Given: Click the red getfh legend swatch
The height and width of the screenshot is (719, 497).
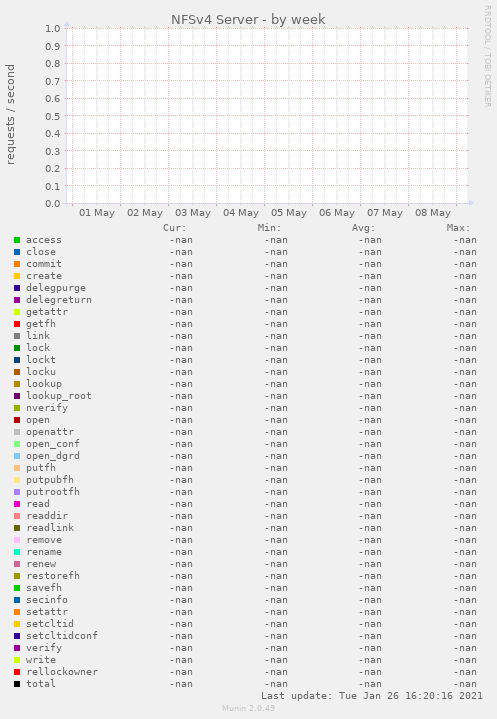Looking at the screenshot, I should (x=17, y=324).
